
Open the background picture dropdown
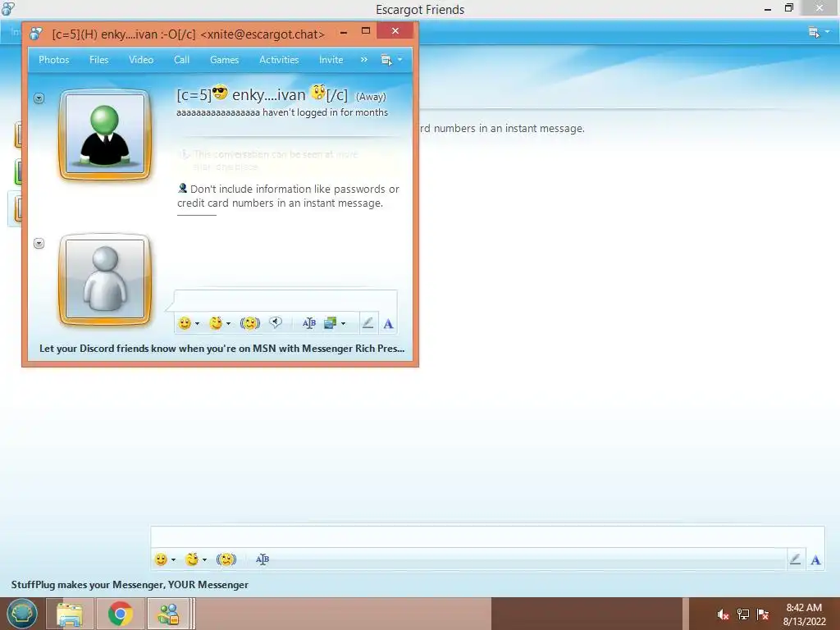tap(344, 323)
